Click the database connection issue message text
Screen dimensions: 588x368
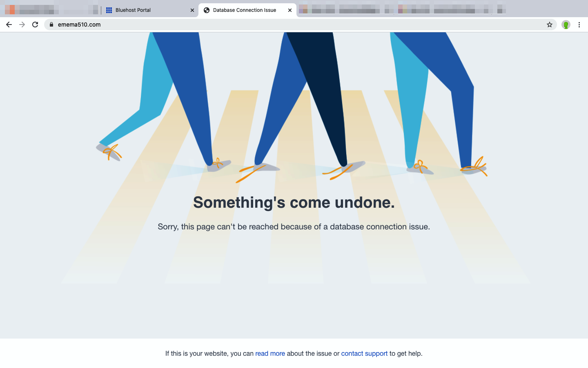[x=294, y=227]
